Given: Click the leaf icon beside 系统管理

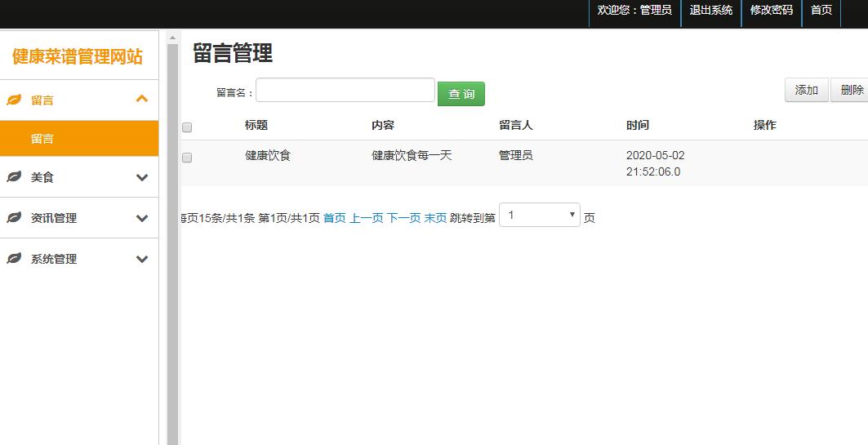Looking at the screenshot, I should [14, 259].
